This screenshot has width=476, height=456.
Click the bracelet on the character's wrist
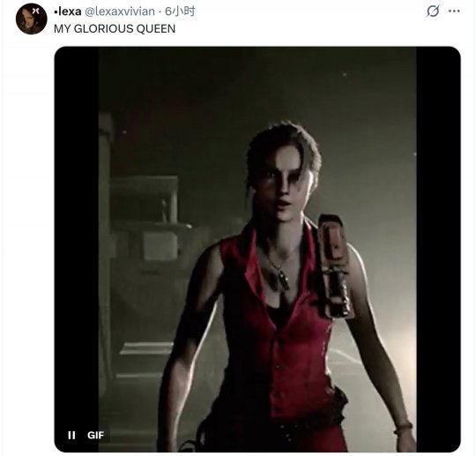(404, 428)
